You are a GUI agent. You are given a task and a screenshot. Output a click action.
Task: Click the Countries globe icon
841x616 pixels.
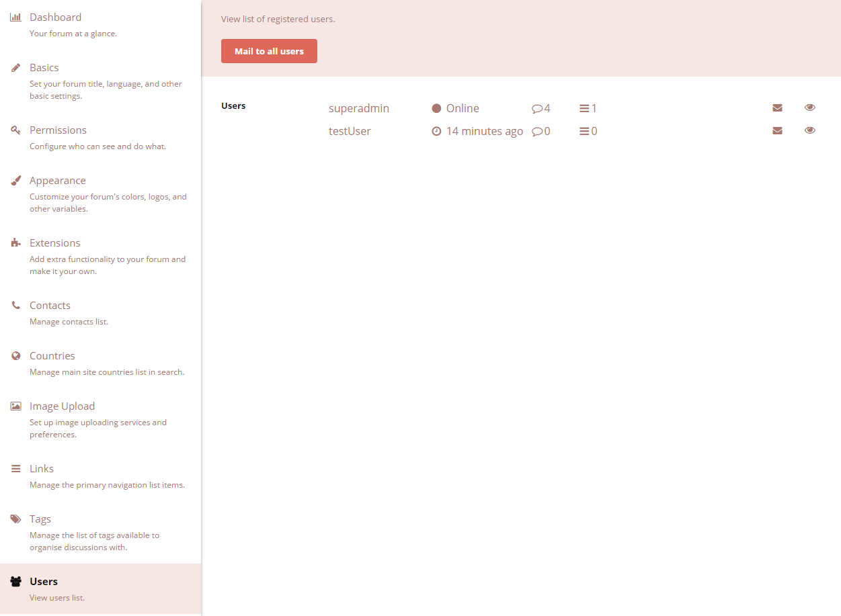coord(15,356)
